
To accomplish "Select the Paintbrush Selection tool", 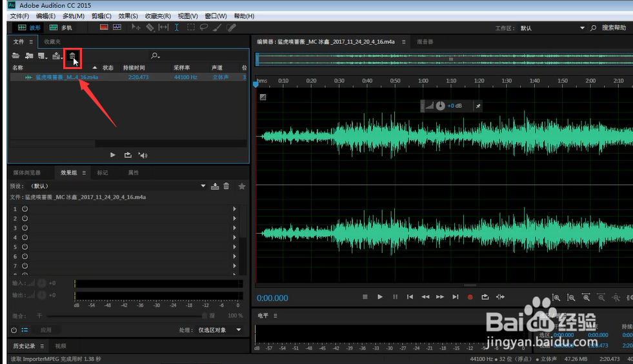I will pos(217,28).
